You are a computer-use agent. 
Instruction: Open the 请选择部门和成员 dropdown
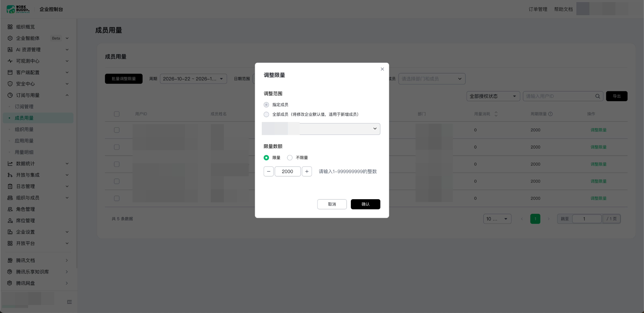coord(432,79)
